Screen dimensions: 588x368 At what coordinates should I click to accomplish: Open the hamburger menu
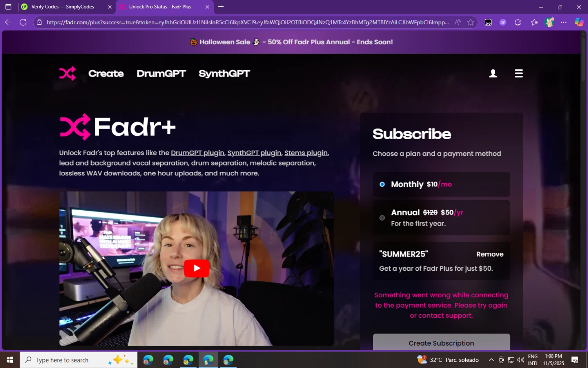(519, 73)
